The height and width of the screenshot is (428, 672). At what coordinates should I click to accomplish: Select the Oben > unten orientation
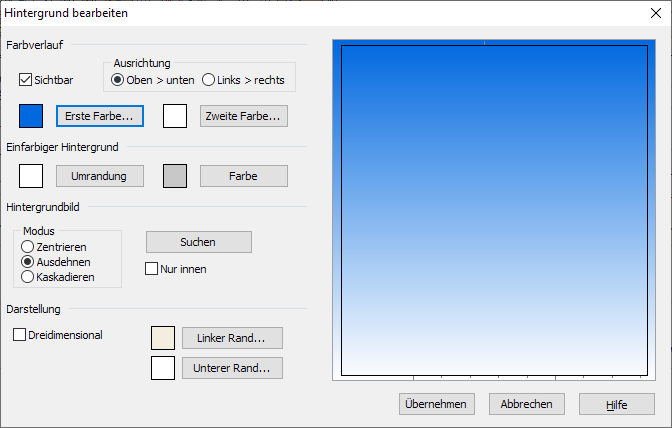[117, 80]
